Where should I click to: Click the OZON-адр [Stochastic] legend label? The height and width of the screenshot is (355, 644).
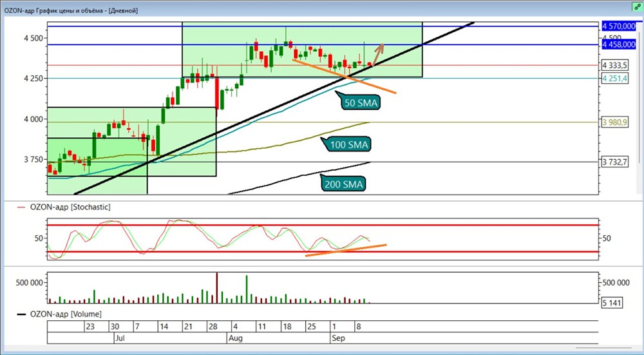[x=70, y=207]
